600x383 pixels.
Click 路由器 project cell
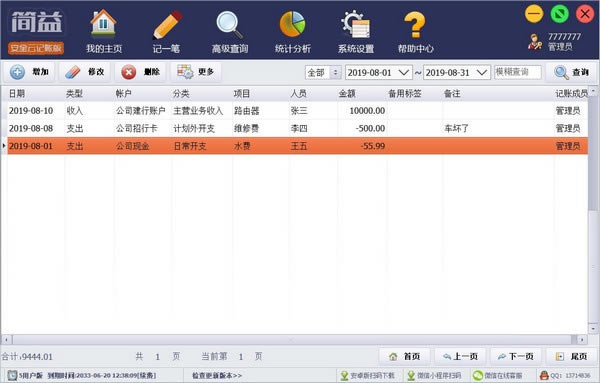(246, 111)
